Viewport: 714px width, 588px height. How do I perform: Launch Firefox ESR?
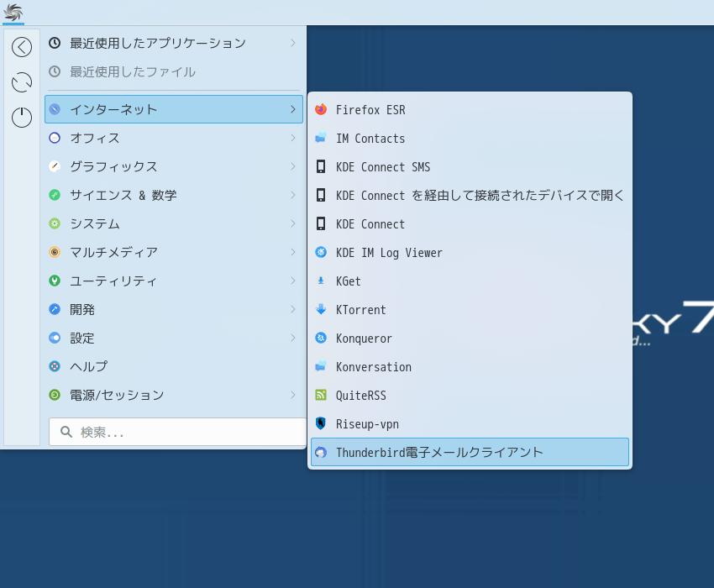click(x=470, y=110)
